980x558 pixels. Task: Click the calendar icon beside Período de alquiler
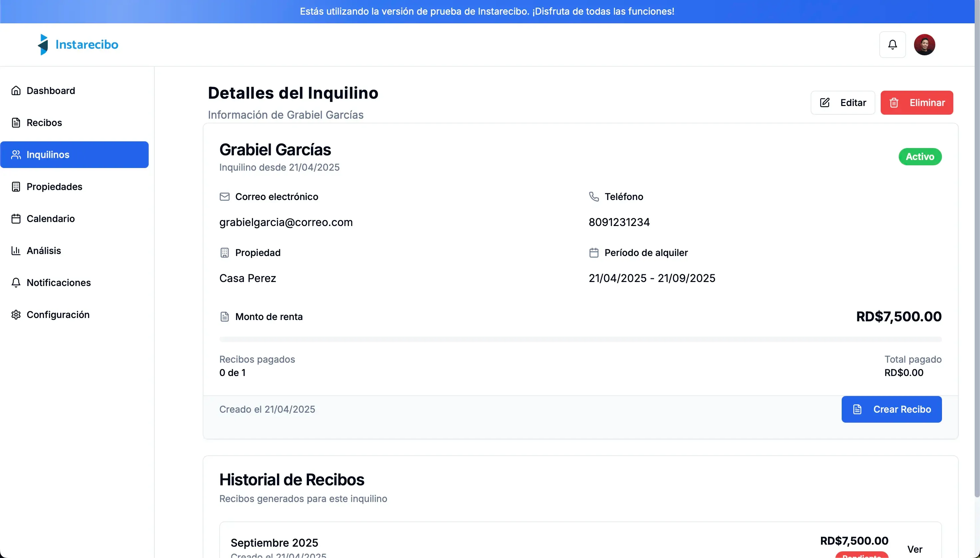coord(594,253)
